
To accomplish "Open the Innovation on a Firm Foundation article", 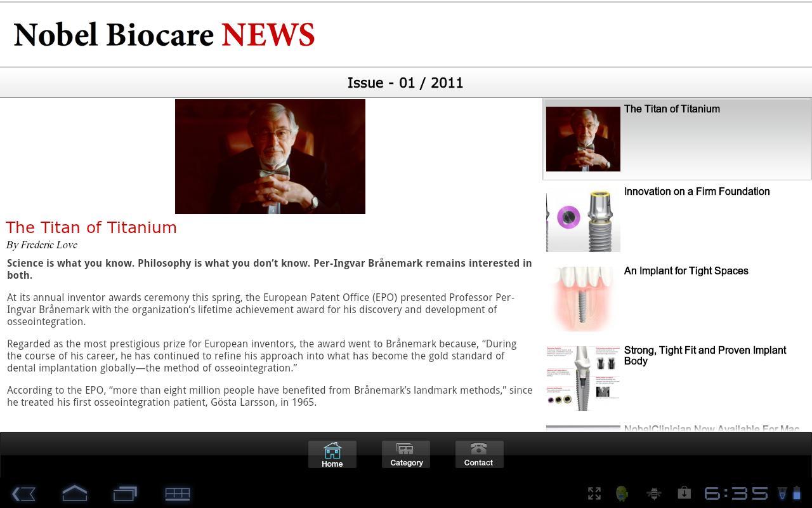I will (x=676, y=219).
